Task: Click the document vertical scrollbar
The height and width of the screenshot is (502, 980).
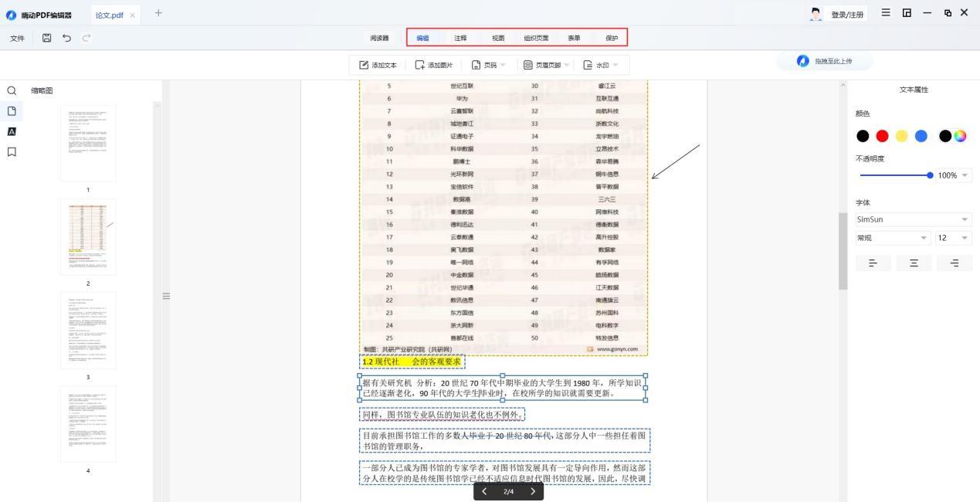Action: tap(843, 251)
